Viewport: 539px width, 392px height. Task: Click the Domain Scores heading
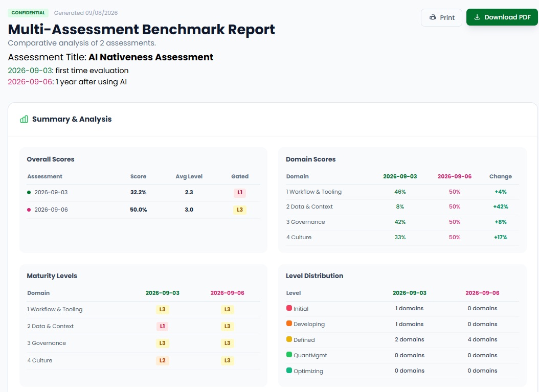[311, 159]
